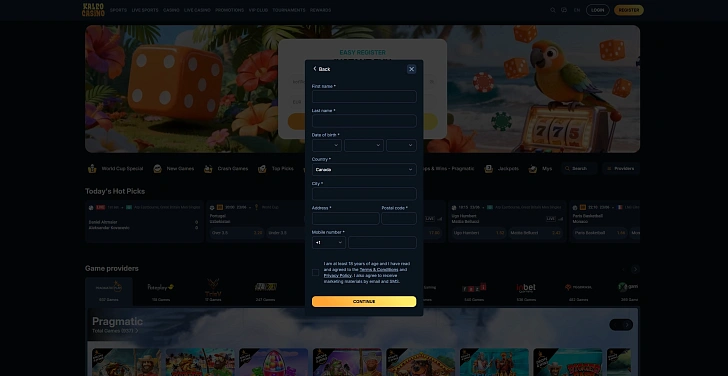728x376 pixels.
Task: Click the First name input field
Action: [364, 97]
